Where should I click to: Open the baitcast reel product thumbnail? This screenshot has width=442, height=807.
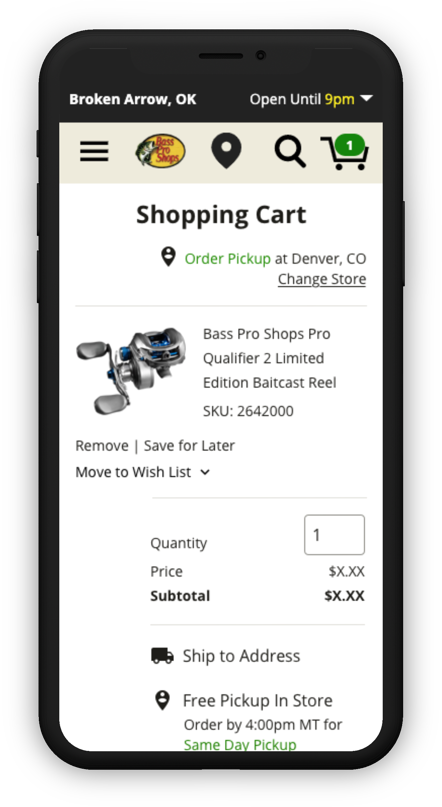131,371
